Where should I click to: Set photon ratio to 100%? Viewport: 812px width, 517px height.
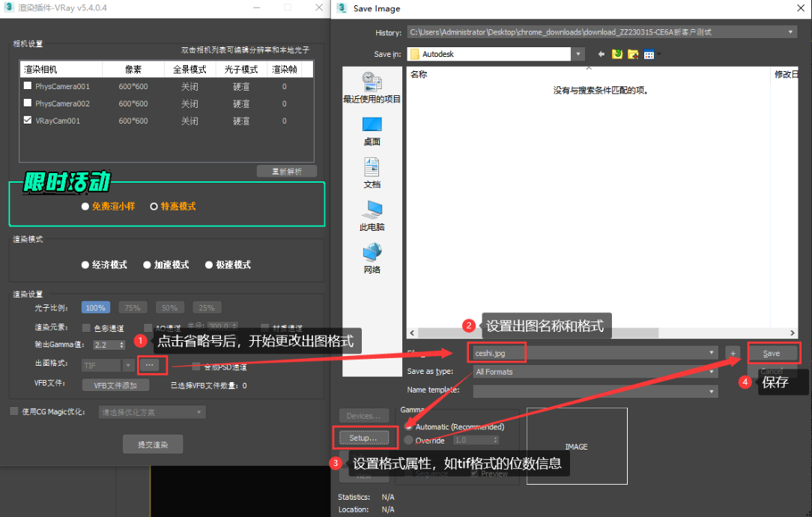coord(95,308)
